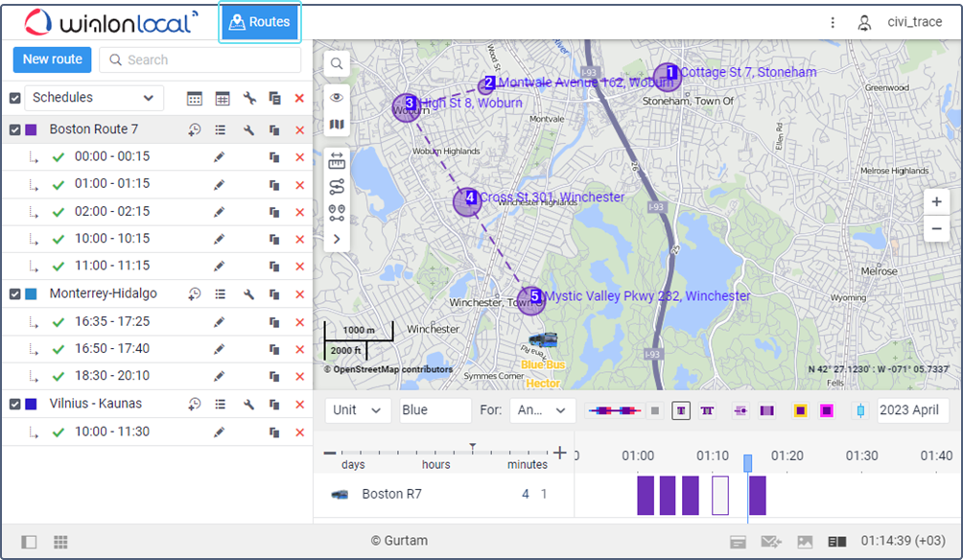Edit the 01:00 - 01:15 schedule
Viewport: 963px width, 560px height.
point(220,184)
